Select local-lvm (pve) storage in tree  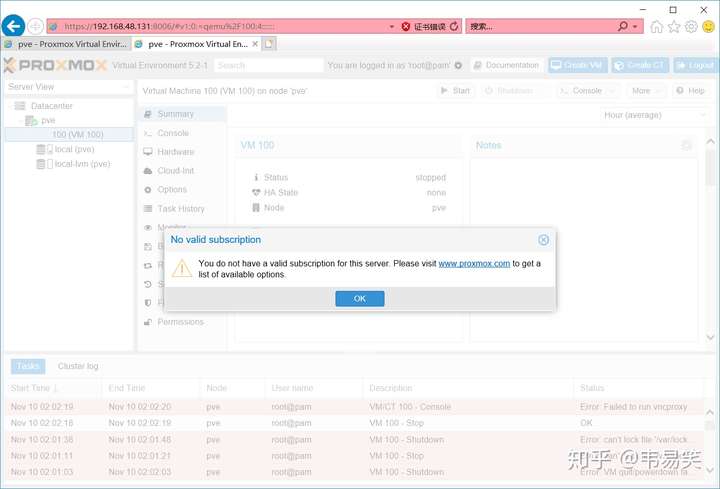click(x=82, y=164)
